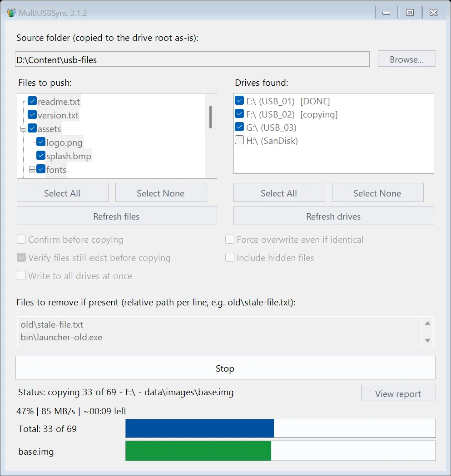Select the E:\ (USB_01) [DONE] row text
The image size is (451, 476).
pyautogui.click(x=288, y=101)
